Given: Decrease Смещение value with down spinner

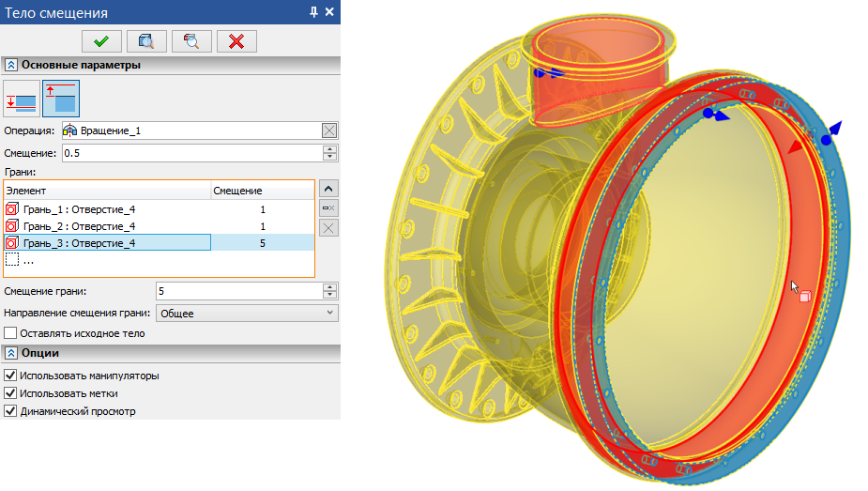Looking at the screenshot, I should 329,157.
